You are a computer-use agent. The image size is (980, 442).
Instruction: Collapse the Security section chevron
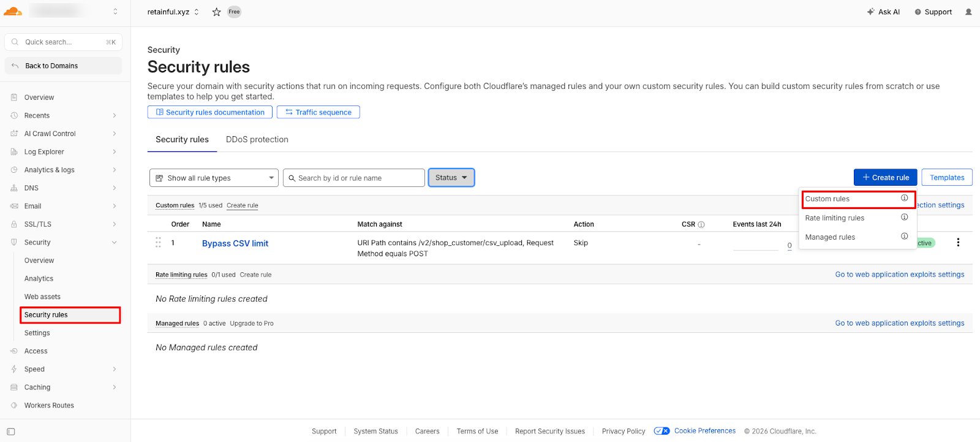(115, 243)
